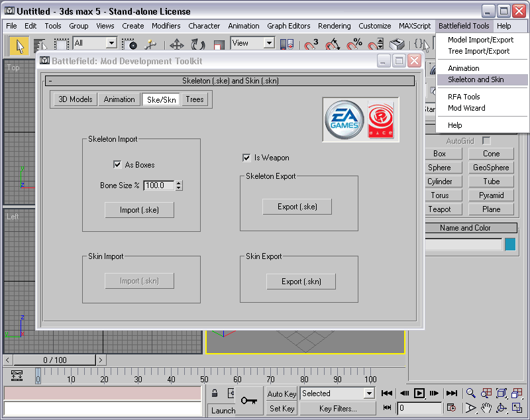Activate the Select and Move tool
530x420 pixels.
[x=176, y=44]
